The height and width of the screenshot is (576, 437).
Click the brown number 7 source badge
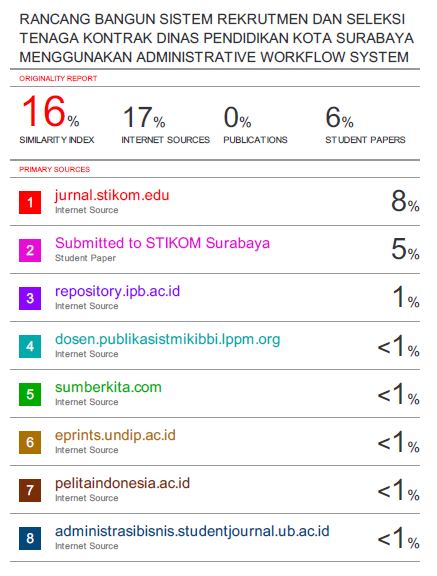pyautogui.click(x=30, y=490)
